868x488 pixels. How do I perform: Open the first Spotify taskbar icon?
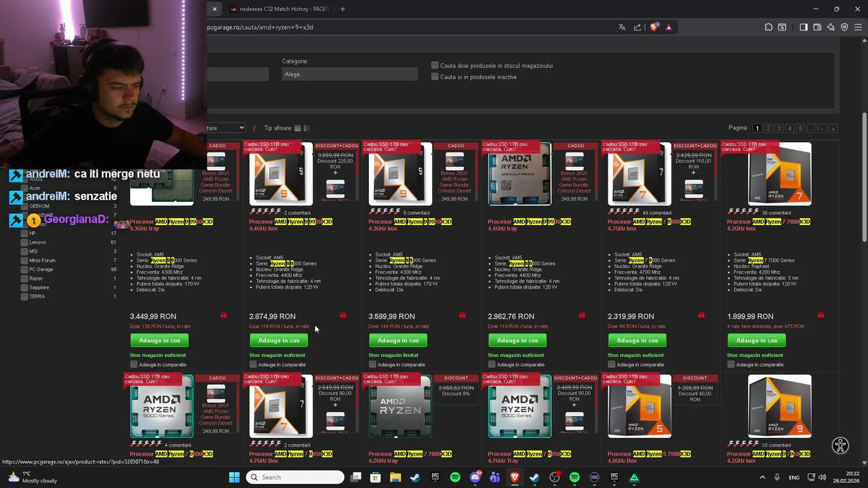click(455, 477)
